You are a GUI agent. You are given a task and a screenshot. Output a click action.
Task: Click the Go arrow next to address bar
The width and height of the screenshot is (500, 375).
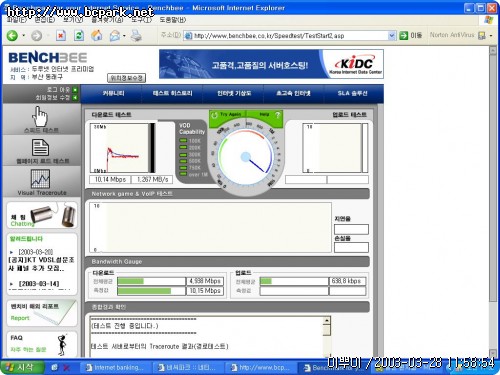[x=404, y=35]
